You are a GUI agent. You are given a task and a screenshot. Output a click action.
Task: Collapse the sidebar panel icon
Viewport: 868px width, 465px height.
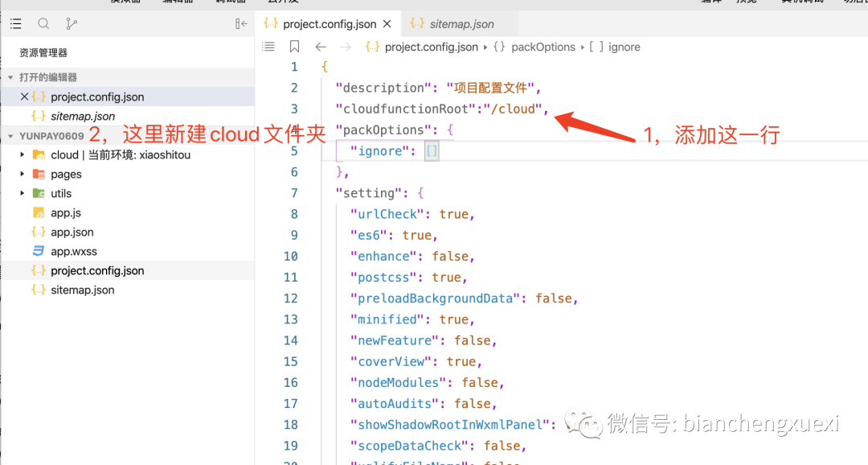tap(241, 24)
